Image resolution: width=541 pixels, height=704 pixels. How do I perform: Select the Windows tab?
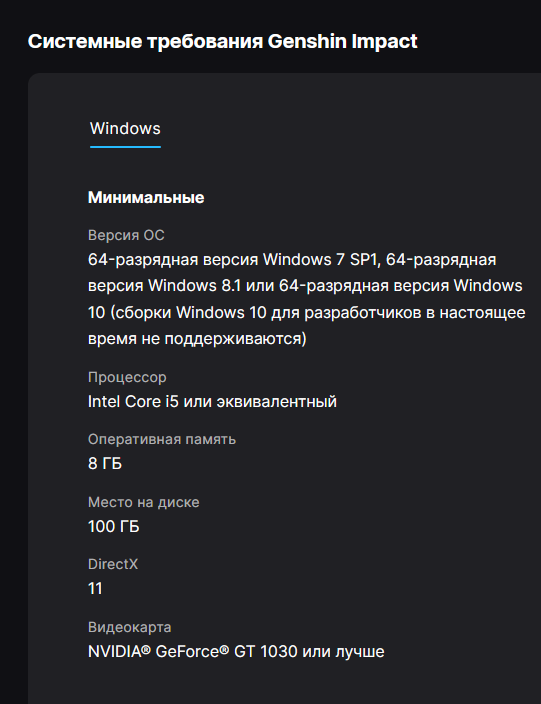125,129
